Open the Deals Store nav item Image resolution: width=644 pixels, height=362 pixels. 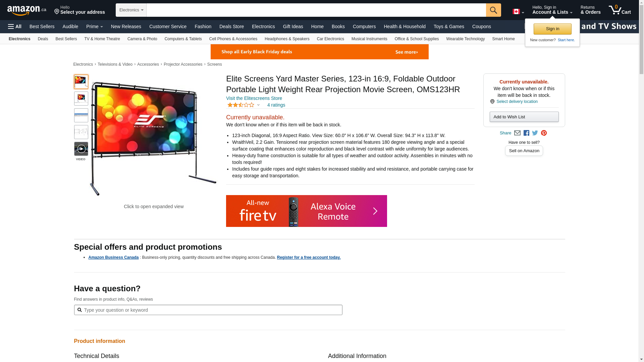point(231,26)
